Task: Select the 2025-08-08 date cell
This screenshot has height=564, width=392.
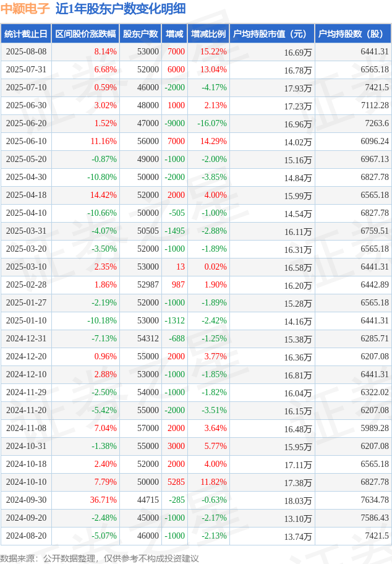Action: coord(26,52)
